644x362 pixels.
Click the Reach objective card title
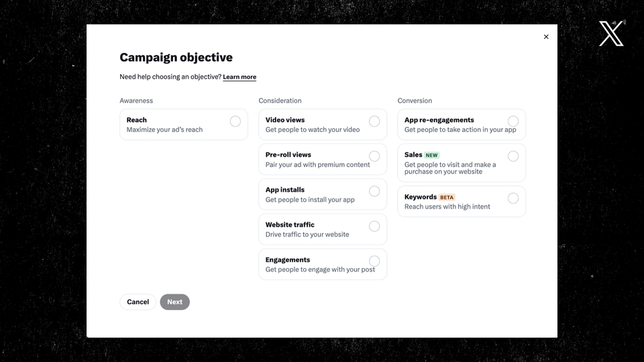pyautogui.click(x=137, y=120)
